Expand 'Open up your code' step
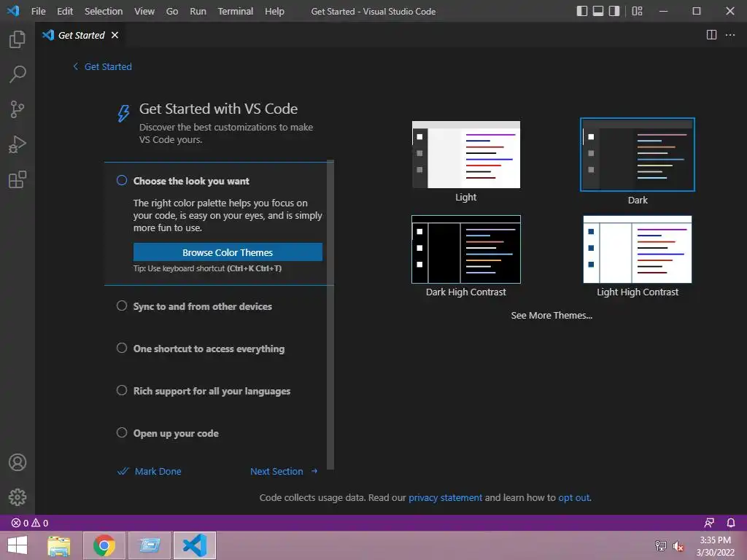747x560 pixels. click(x=176, y=434)
